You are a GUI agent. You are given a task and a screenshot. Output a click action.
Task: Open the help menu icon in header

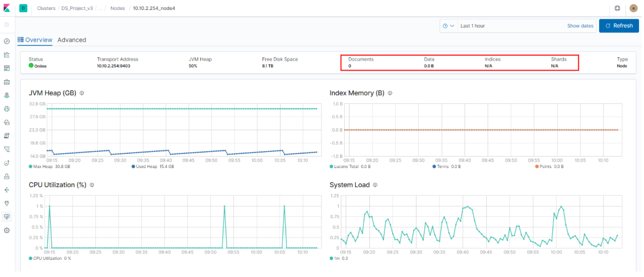(x=617, y=8)
